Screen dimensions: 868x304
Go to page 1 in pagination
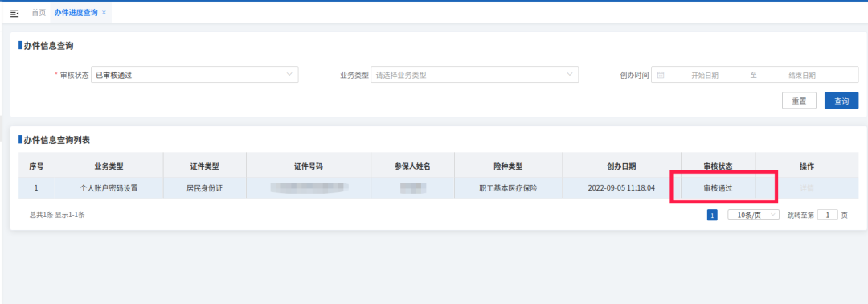tap(712, 216)
